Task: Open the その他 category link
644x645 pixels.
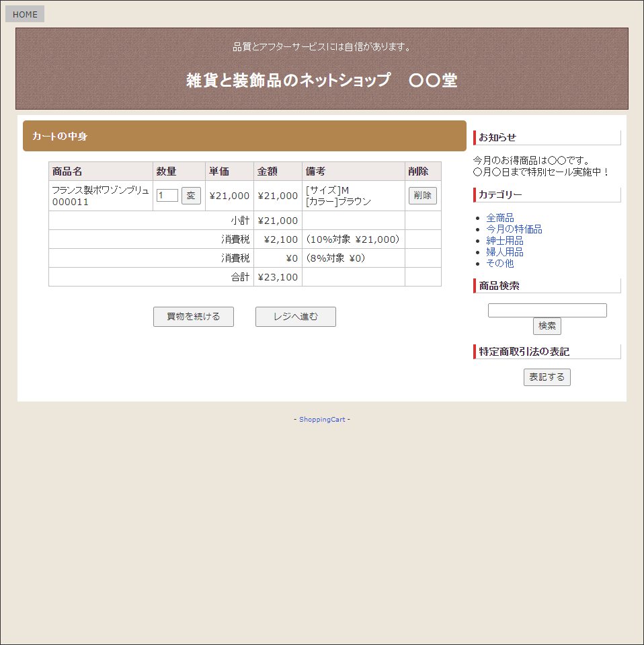Action: click(499, 264)
